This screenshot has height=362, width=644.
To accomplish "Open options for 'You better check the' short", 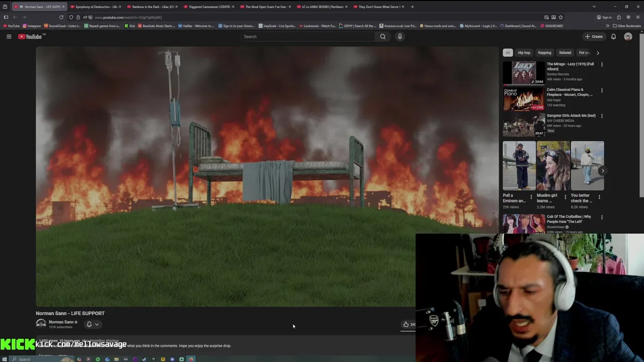I will (599, 197).
